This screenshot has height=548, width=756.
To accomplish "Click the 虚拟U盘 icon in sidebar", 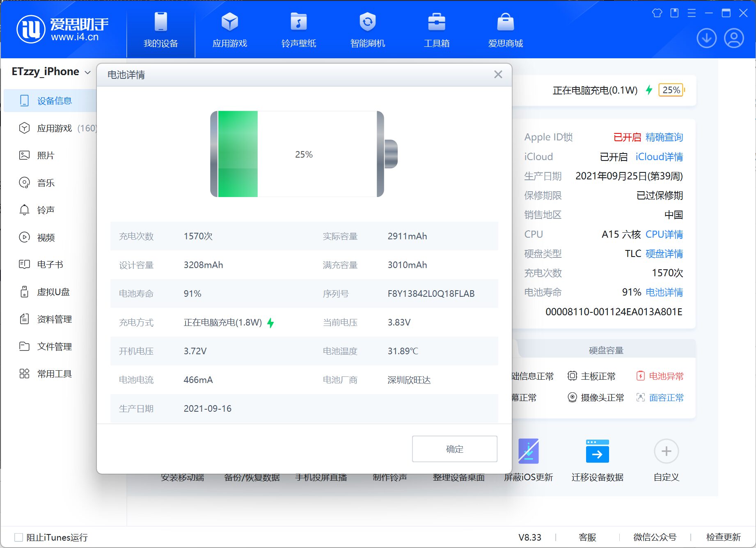I will click(24, 292).
